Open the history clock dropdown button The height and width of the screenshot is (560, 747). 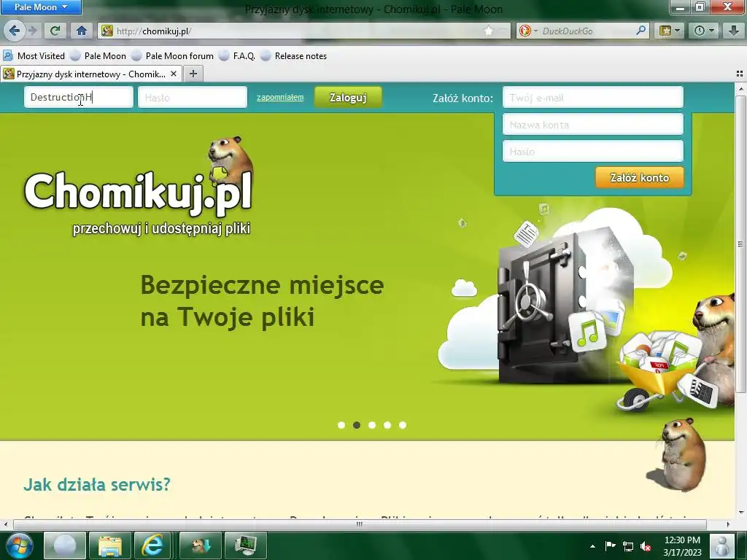[x=704, y=31]
